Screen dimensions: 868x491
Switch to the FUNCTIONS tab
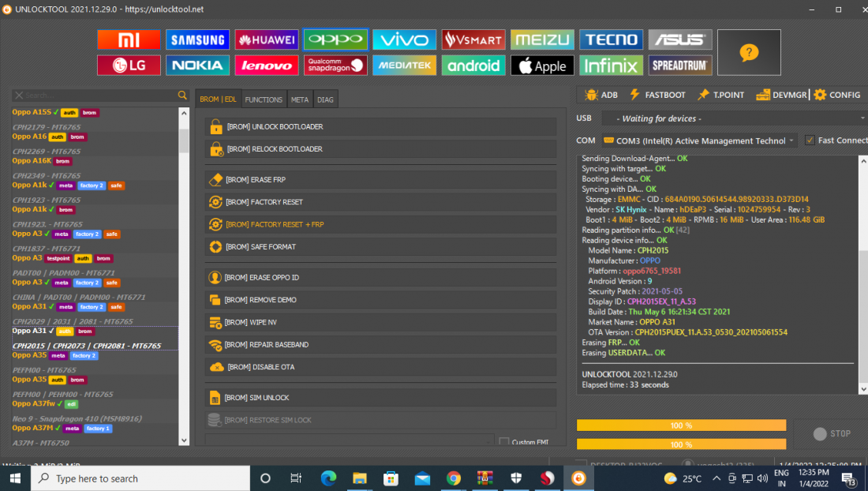point(264,99)
